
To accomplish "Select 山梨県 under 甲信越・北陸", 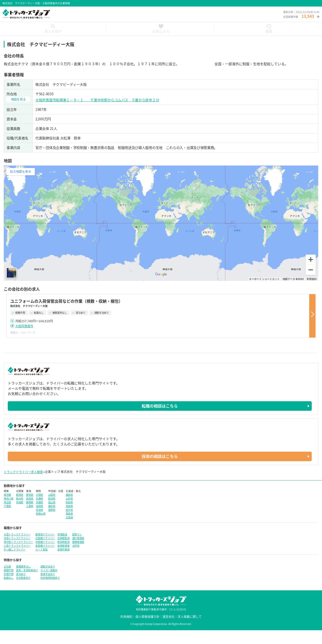I will (52, 495).
